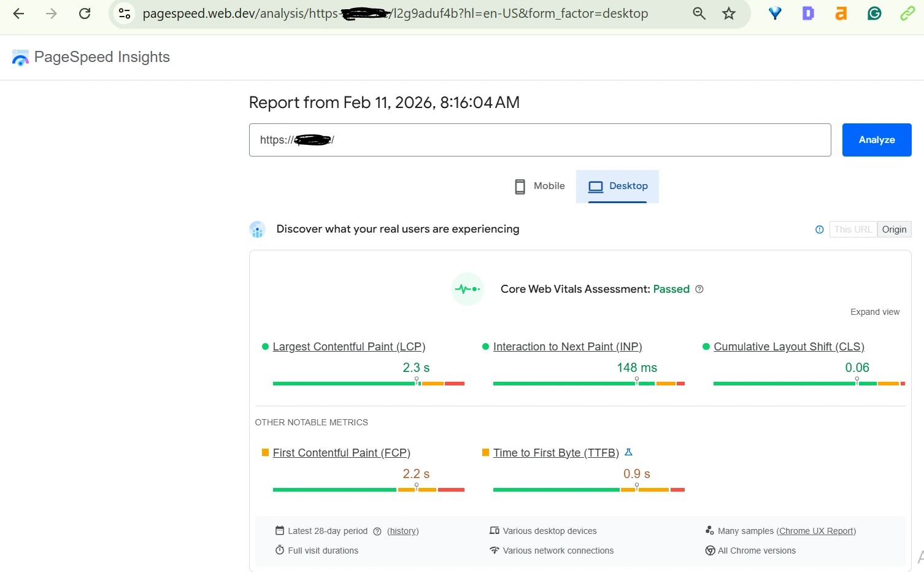The image size is (924, 572).
Task: Click the zoom magnifier icon in address bar
Action: [699, 14]
